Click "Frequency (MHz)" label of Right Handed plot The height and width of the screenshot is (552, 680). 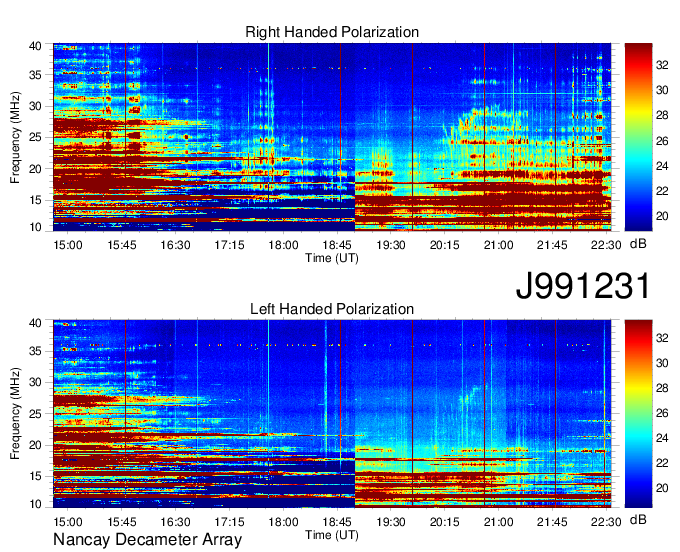tap(15, 137)
